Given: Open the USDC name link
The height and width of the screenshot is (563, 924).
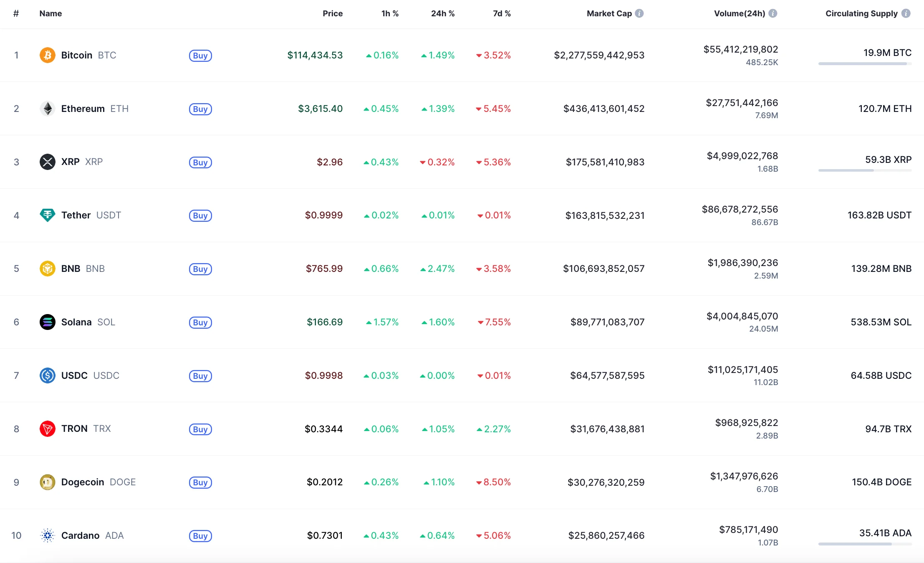Looking at the screenshot, I should [x=74, y=375].
